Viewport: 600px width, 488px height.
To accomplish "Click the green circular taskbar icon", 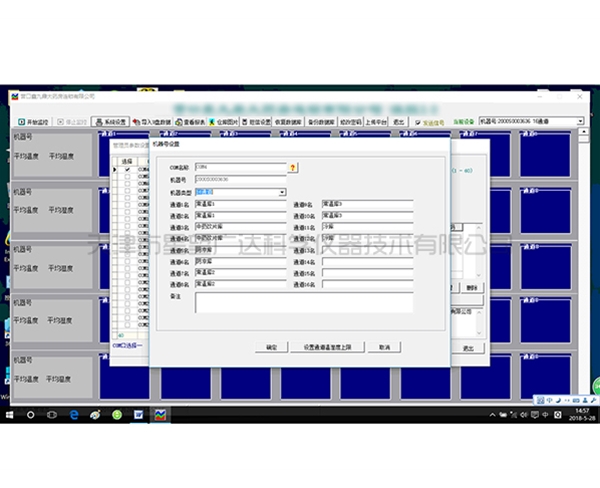I will pos(117,414).
